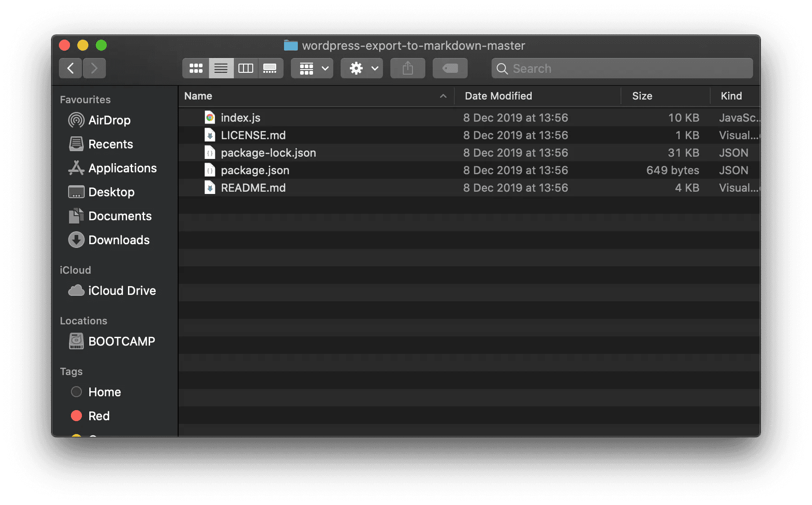Screen dimensions: 812x505
Task: Click the 31 KB size value
Action: 684,153
